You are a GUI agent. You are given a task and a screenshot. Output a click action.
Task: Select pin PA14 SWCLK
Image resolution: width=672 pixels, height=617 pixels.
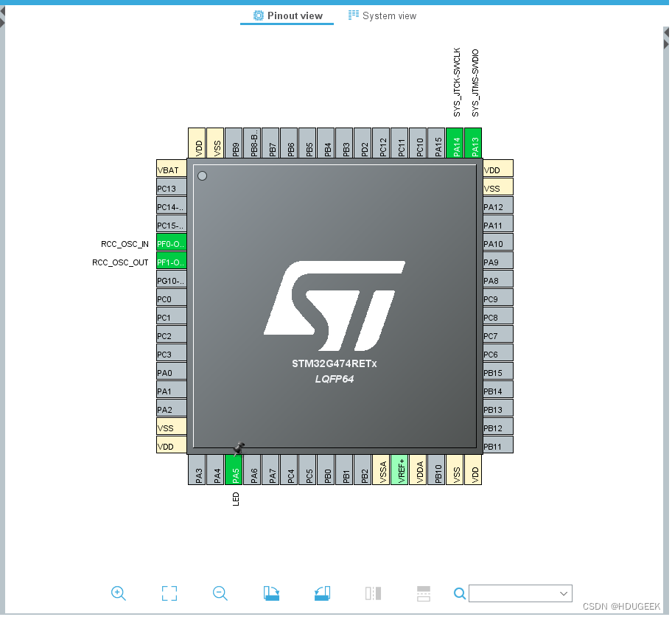click(x=456, y=143)
